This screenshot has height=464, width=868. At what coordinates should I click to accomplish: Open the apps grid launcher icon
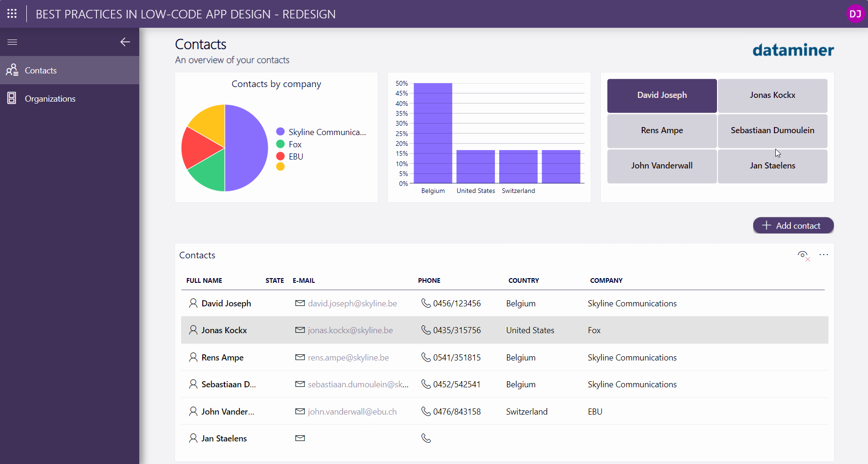12,14
